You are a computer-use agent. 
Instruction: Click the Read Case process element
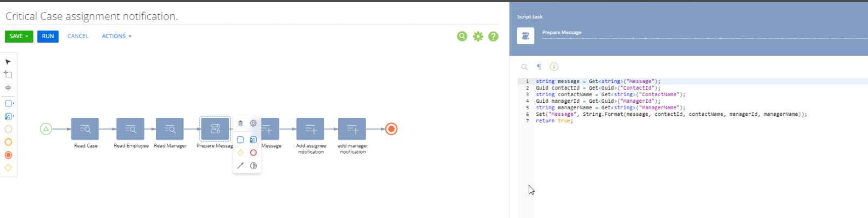pos(85,129)
